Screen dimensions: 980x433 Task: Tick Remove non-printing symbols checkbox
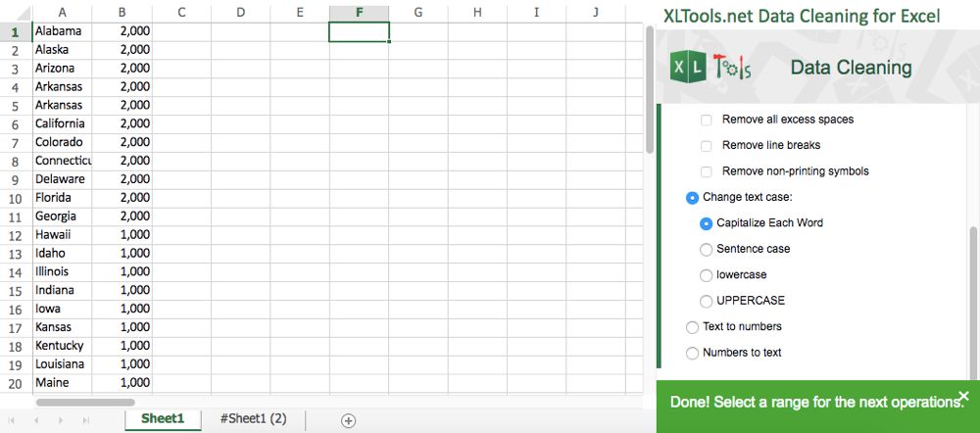tap(706, 171)
